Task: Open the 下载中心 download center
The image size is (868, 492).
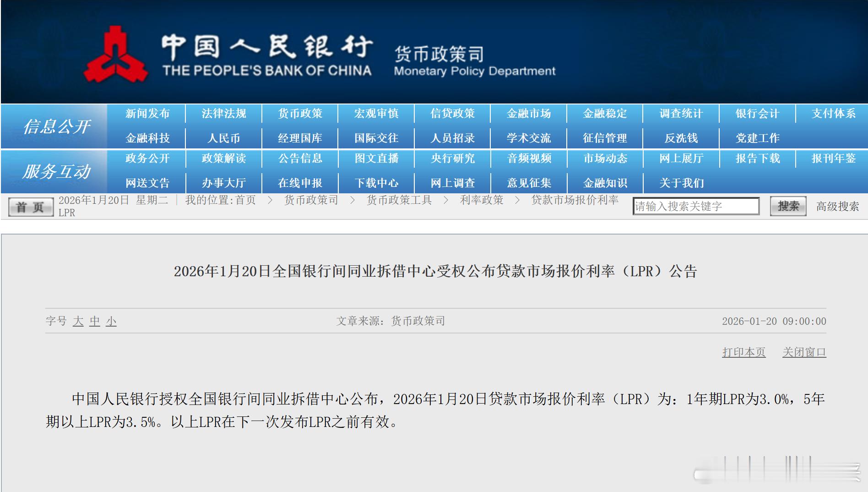Action: [x=376, y=183]
